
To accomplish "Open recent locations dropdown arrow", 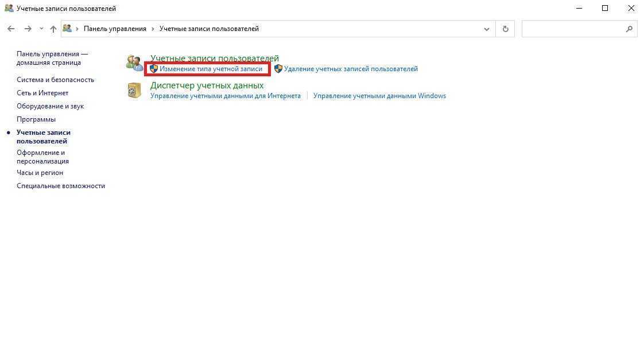I will [41, 29].
